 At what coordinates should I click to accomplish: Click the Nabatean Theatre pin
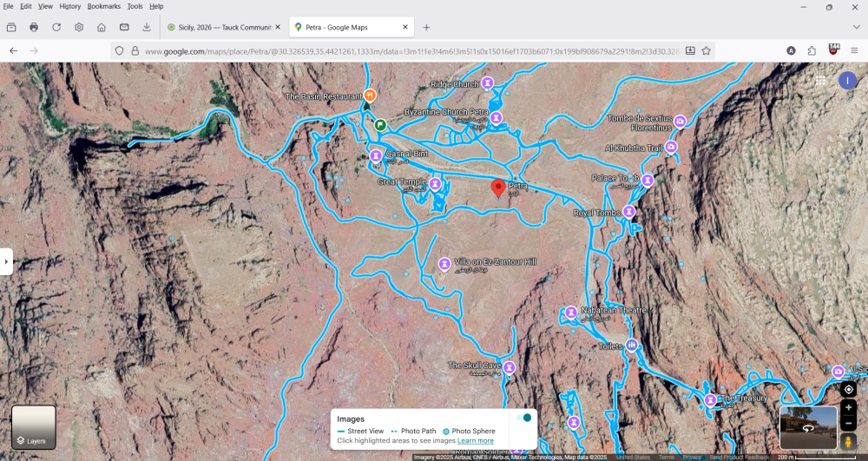coord(571,313)
